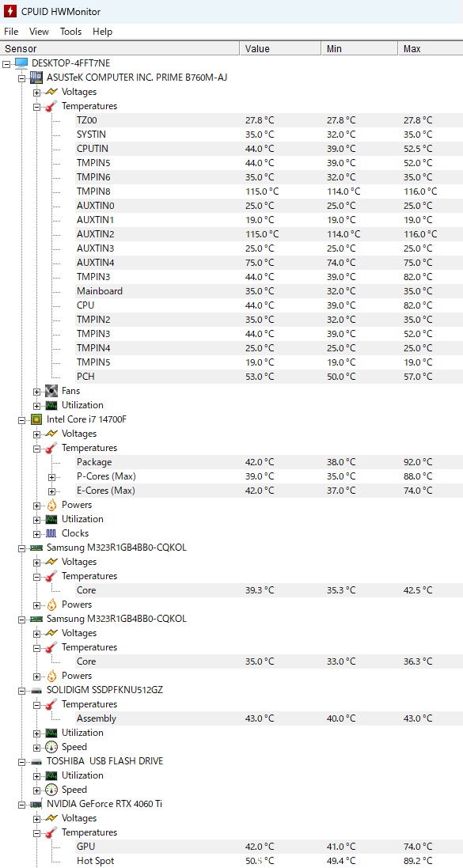This screenshot has height=868, width=463.
Task: Click the DESKTOP-4FFT7NE computer monitor icon
Action: (x=21, y=63)
